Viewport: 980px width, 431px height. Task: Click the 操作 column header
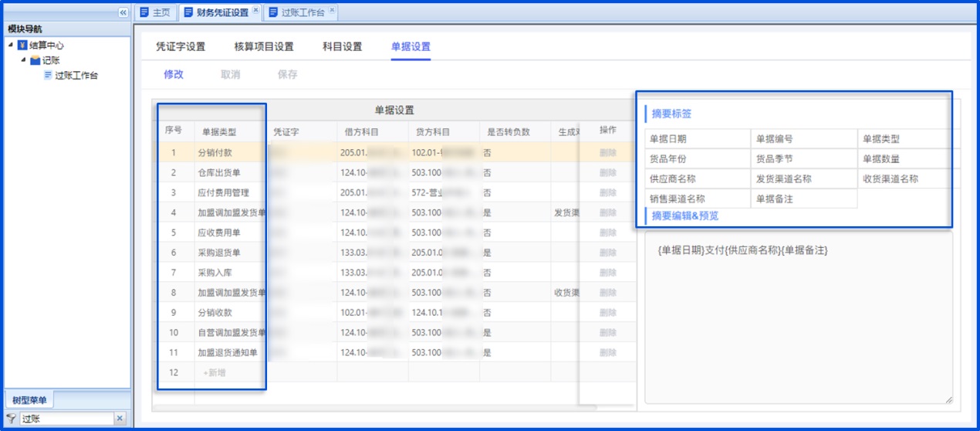[x=608, y=131]
